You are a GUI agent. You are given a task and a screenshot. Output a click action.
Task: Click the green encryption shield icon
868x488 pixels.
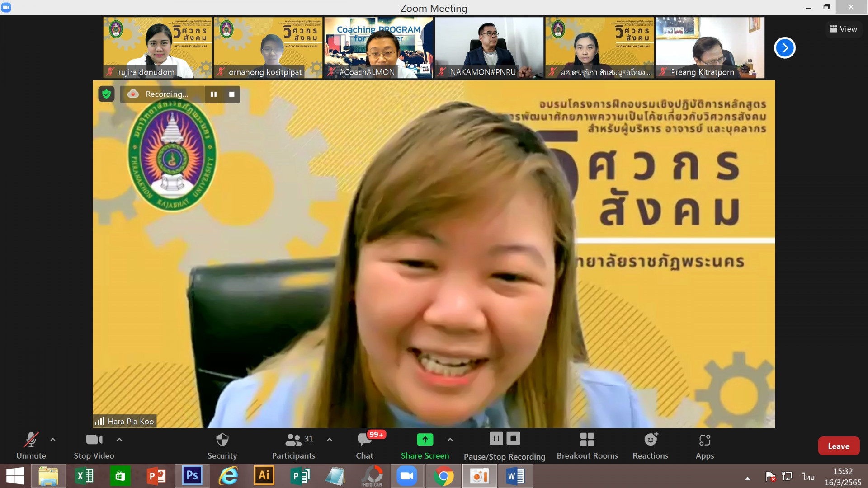click(106, 94)
